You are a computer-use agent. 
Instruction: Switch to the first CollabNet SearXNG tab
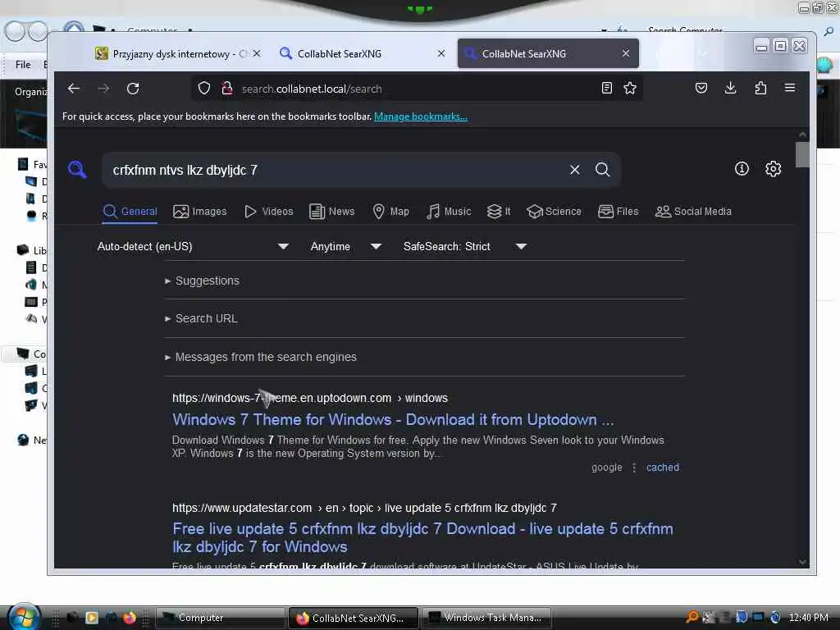[362, 53]
